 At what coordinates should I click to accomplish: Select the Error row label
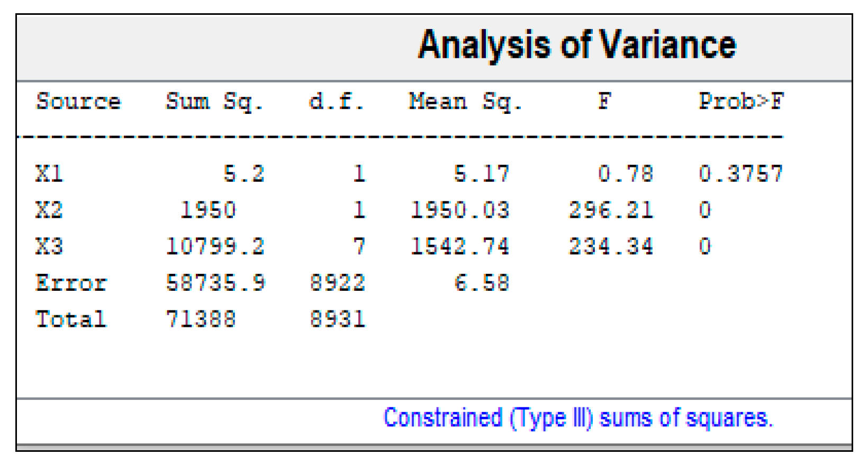coord(71,283)
